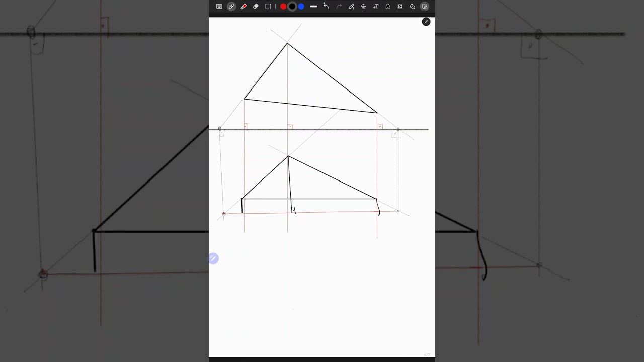Viewport: 644px width, 362px height.
Task: Choose the black pen color
Action: 292,7
